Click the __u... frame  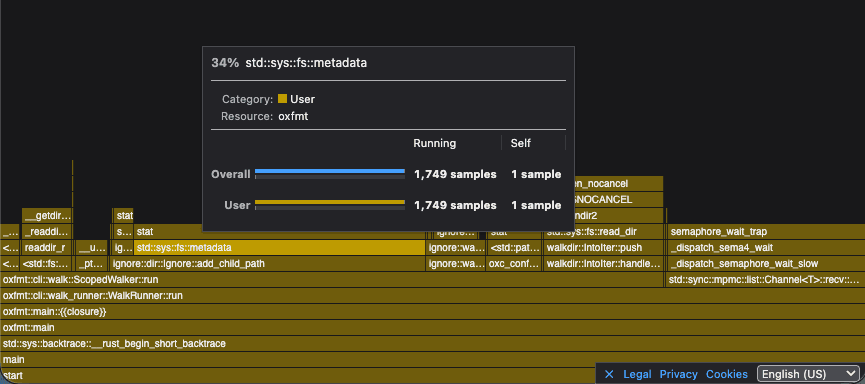pos(92,248)
